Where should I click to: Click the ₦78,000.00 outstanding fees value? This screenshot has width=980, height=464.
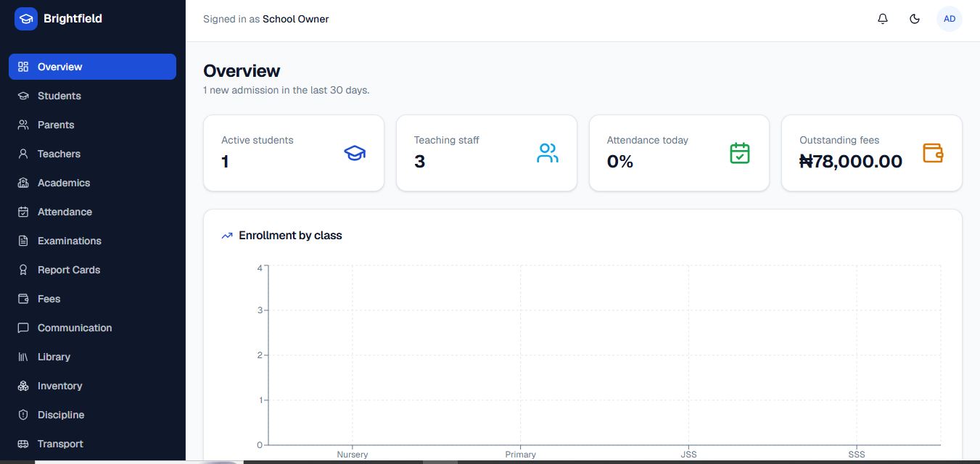tap(851, 162)
